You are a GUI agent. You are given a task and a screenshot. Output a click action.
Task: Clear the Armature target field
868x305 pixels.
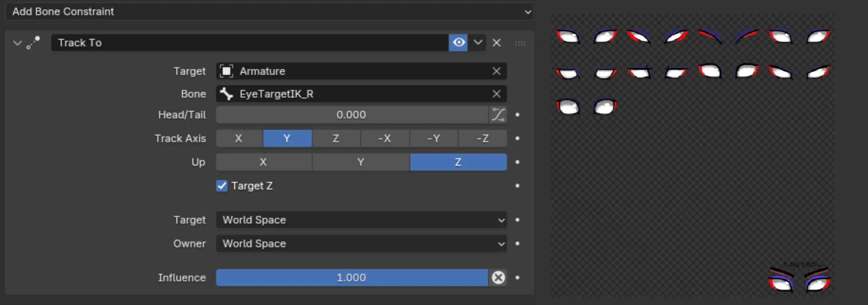point(496,71)
